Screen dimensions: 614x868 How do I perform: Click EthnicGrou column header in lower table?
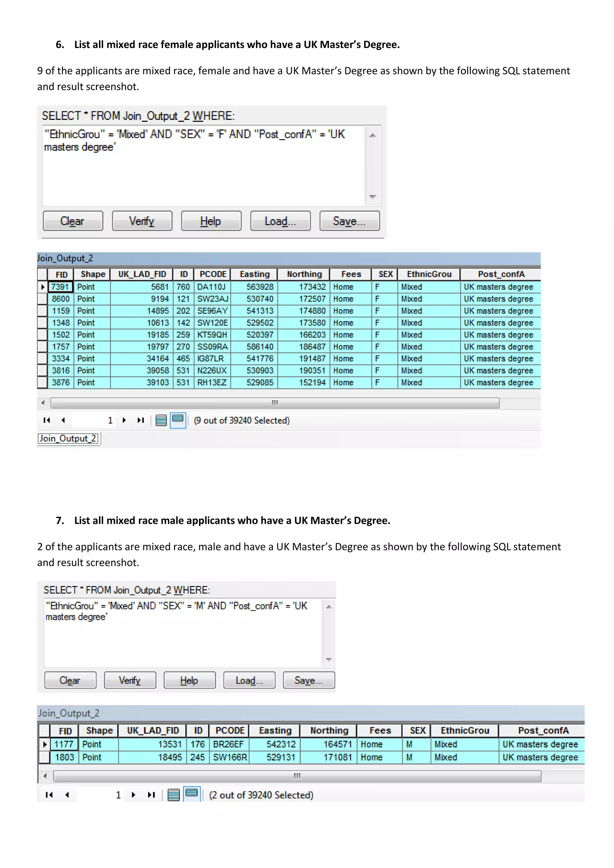pyautogui.click(x=465, y=730)
